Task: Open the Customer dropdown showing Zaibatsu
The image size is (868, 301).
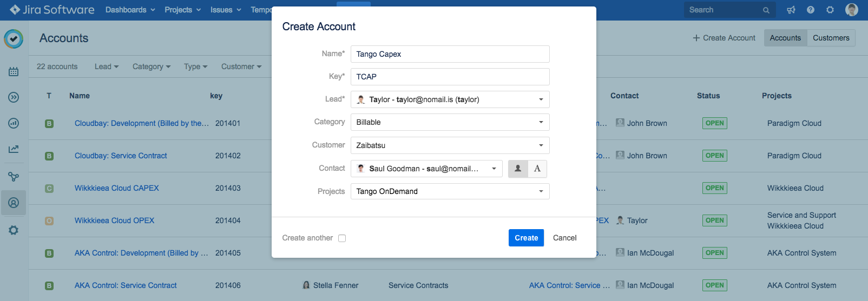Action: 450,145
